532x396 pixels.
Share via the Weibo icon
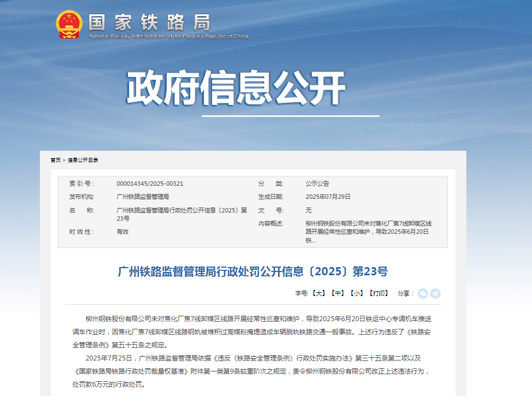436,294
